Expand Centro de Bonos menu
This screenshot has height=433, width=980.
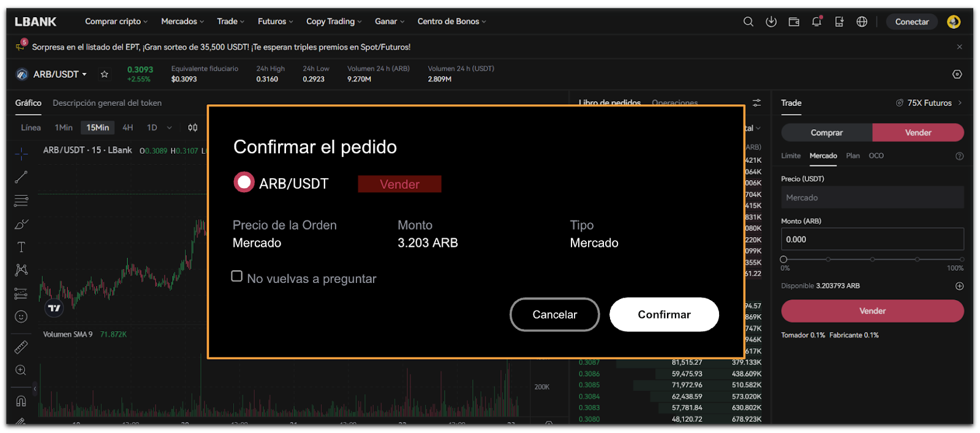[x=452, y=21]
